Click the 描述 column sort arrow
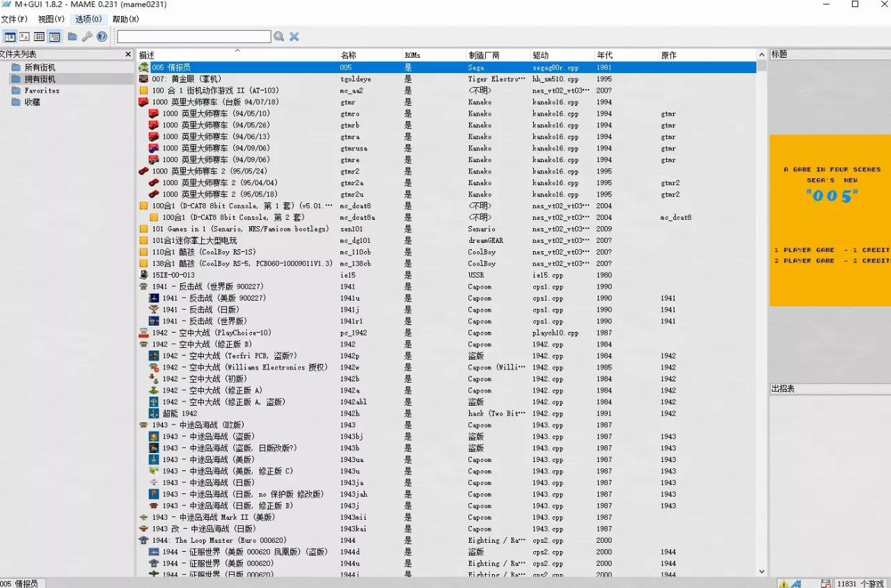The width and height of the screenshot is (891, 588). 237,51
